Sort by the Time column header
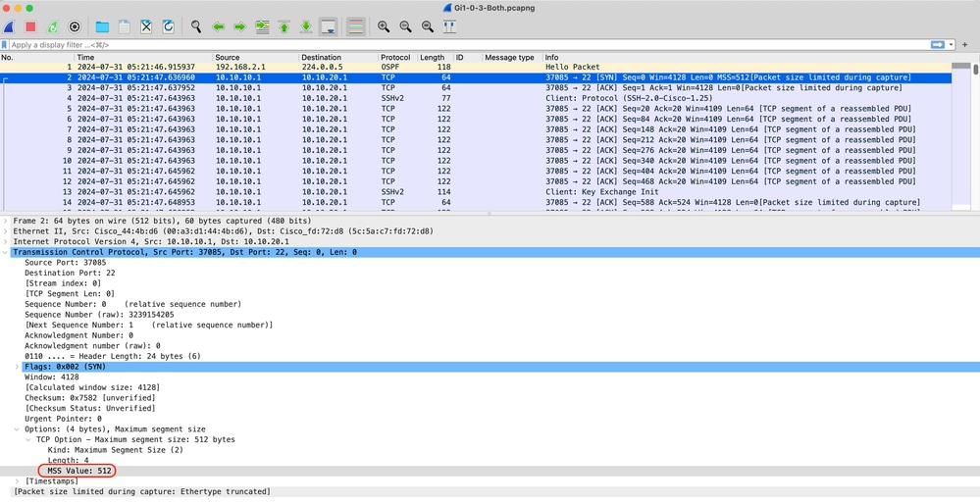 144,58
